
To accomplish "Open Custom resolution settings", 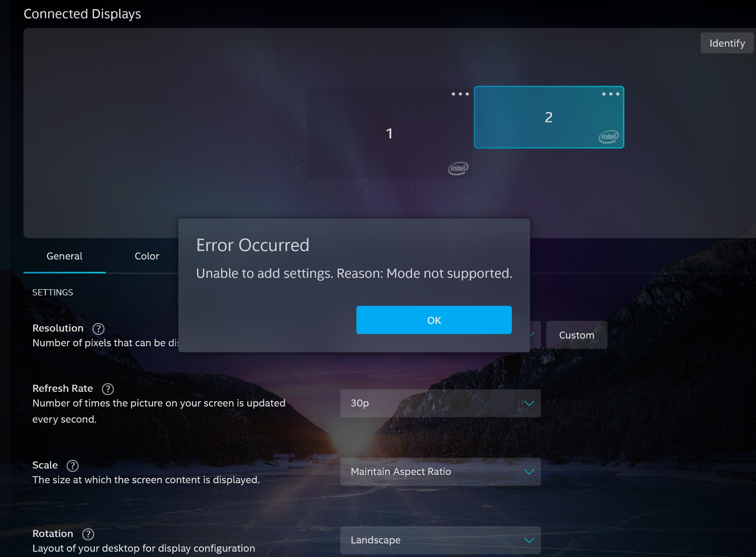I will [577, 335].
